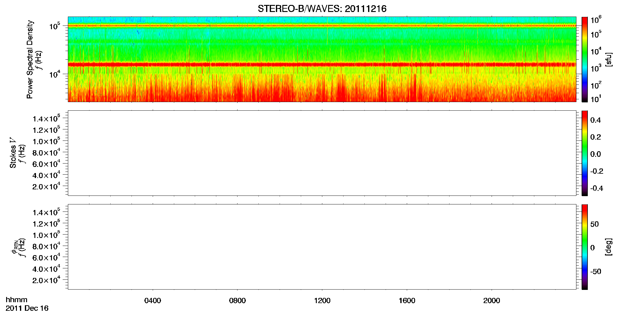Viewport: 644px width, 332px height.
Task: Click the 1600 time axis label
Action: point(407,301)
